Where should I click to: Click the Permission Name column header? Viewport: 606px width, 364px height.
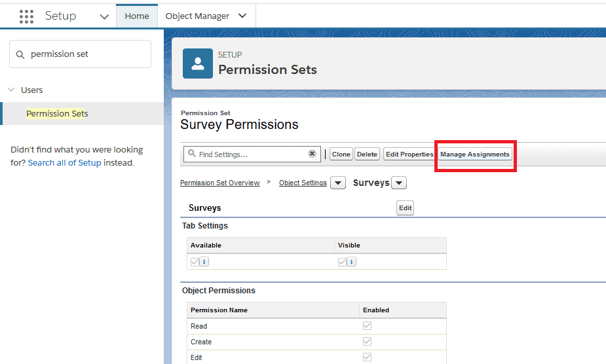219,310
